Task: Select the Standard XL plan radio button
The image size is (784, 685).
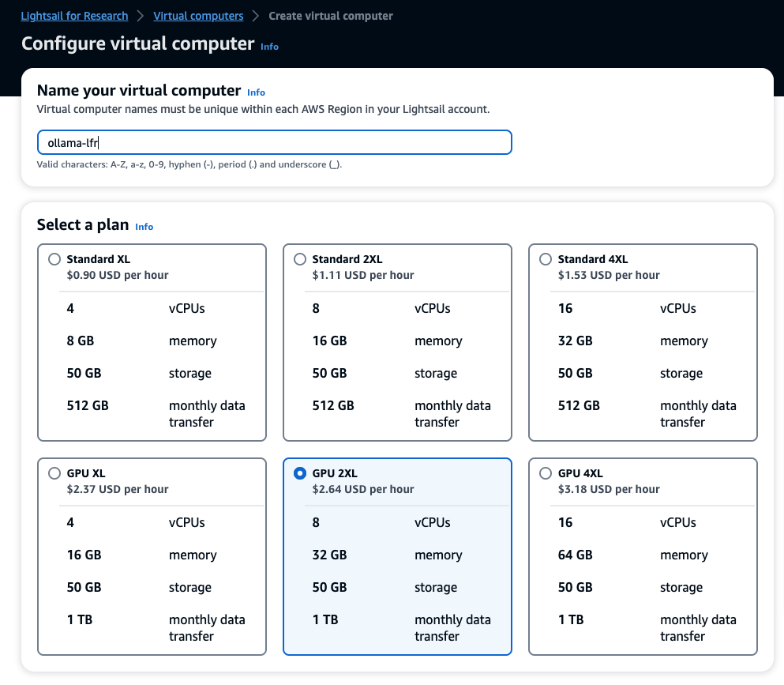Action: [54, 259]
